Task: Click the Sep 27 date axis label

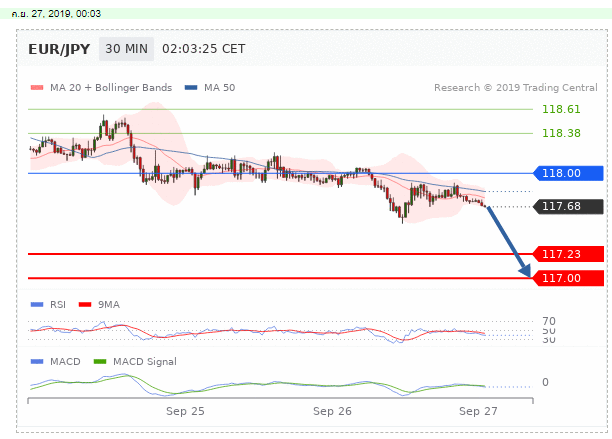Action: tap(478, 411)
